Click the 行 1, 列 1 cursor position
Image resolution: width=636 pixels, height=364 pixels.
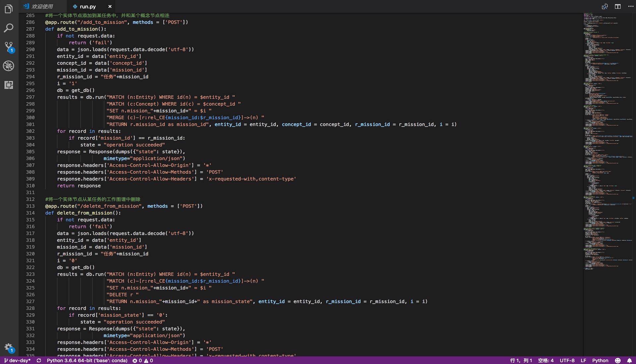521,360
